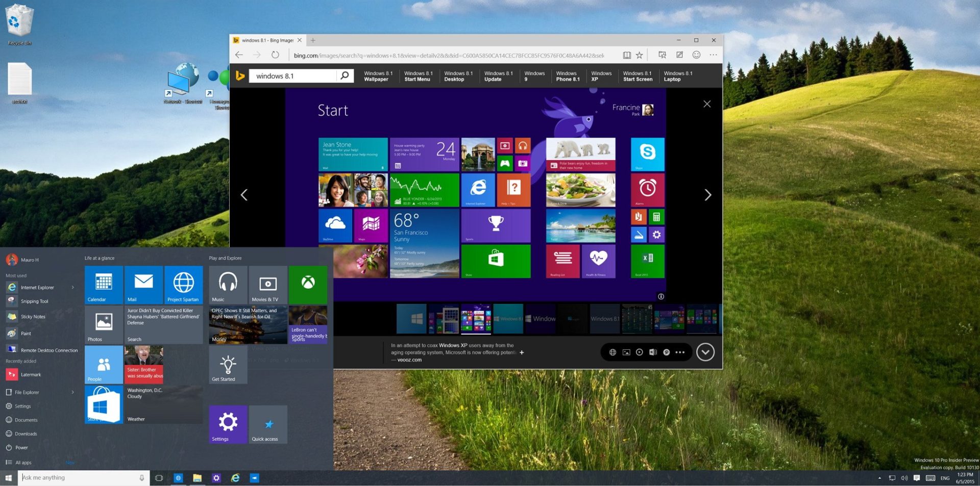980x486 pixels.
Task: Open the volume control in system tray
Action: point(904,478)
